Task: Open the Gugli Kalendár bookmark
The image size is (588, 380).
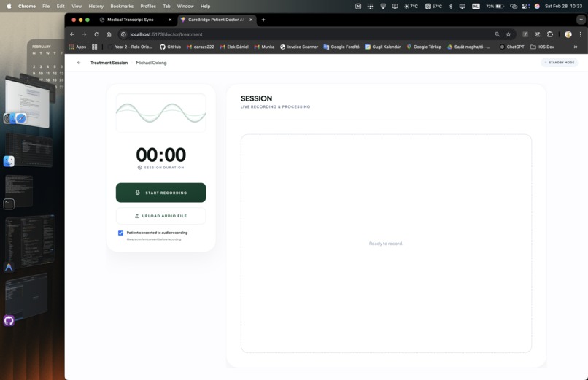Action: (x=383, y=47)
